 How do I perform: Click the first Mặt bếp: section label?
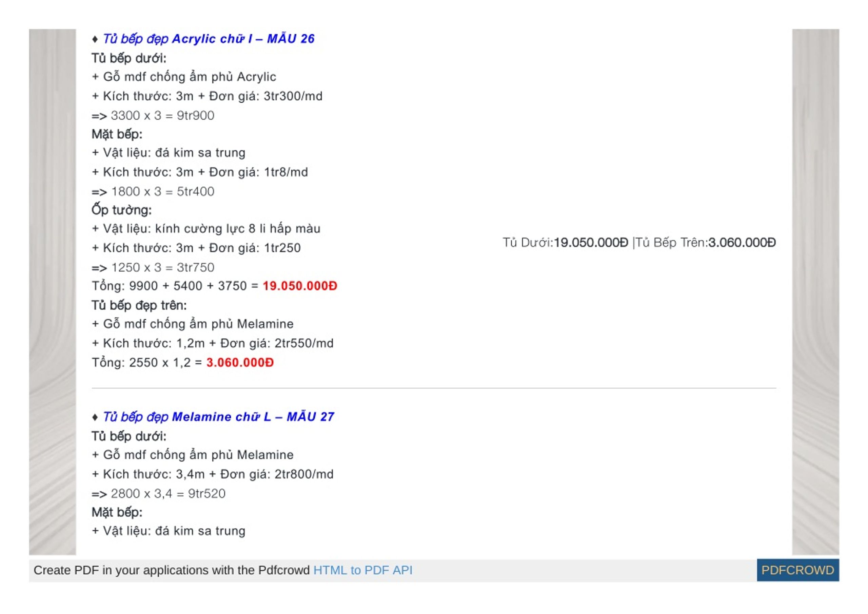pyautogui.click(x=117, y=134)
